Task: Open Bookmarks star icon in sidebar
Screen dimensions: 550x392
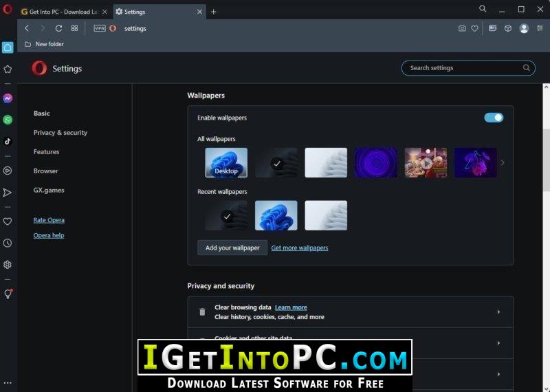Action: [8, 69]
